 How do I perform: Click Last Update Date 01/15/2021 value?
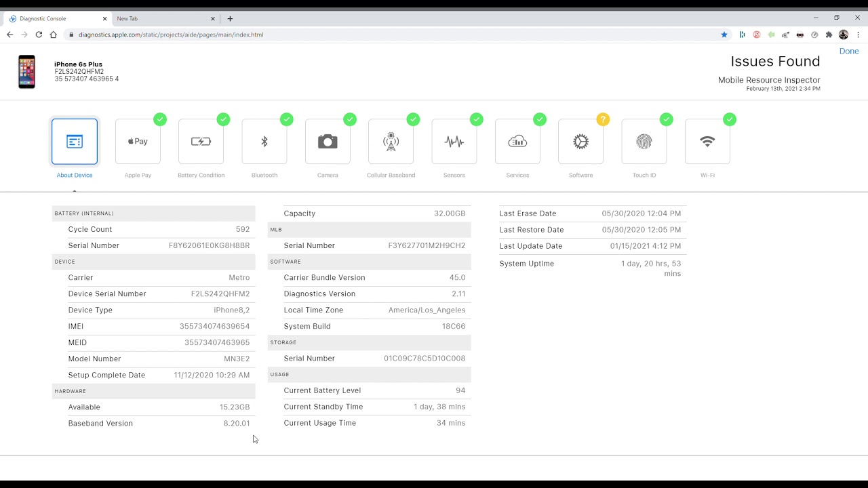click(646, 246)
